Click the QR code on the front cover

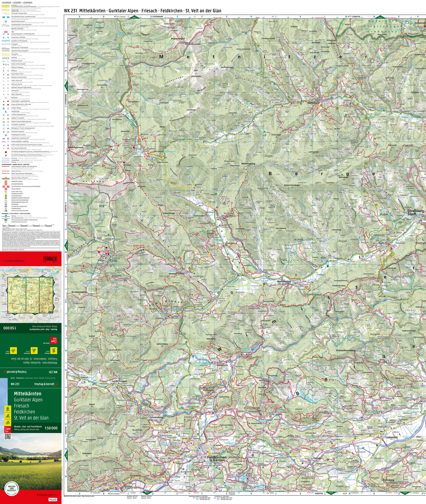pos(8,437)
